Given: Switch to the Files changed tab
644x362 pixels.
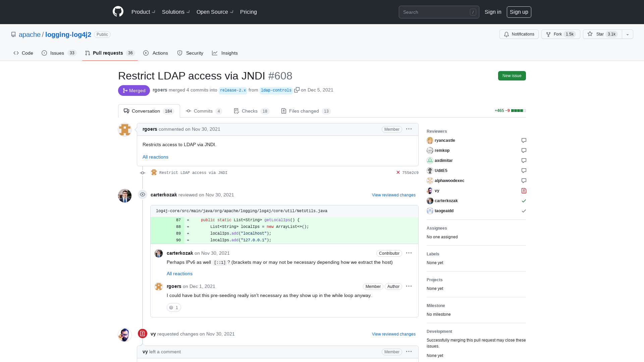Looking at the screenshot, I should click(x=306, y=111).
